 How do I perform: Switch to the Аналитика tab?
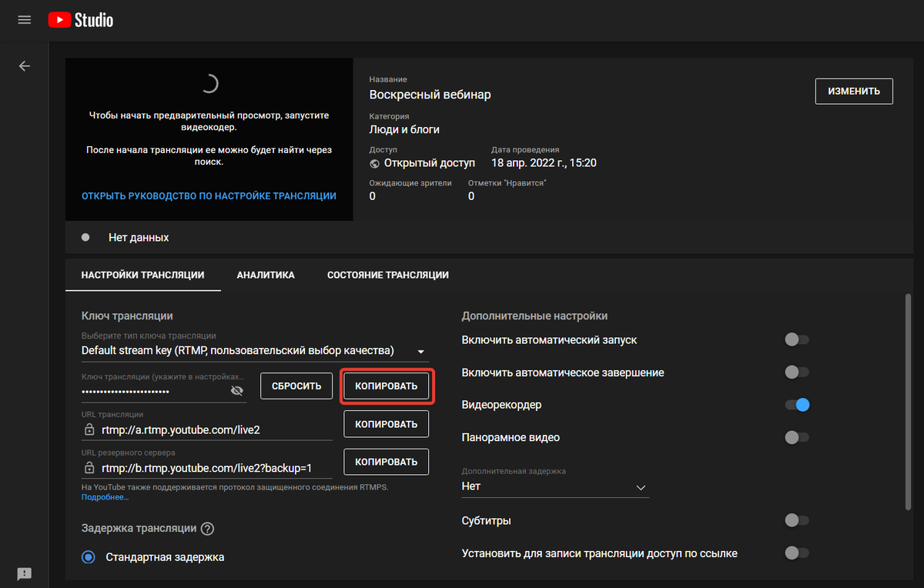(x=266, y=275)
